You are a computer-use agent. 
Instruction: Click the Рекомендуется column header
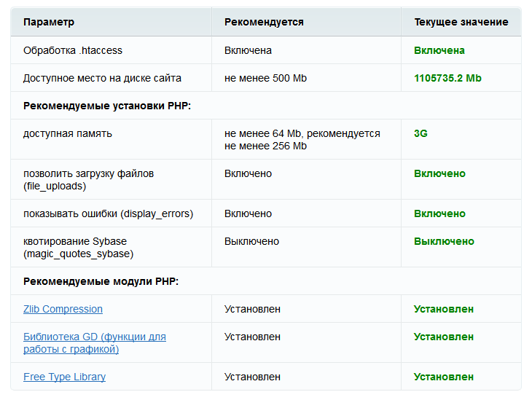pyautogui.click(x=264, y=22)
